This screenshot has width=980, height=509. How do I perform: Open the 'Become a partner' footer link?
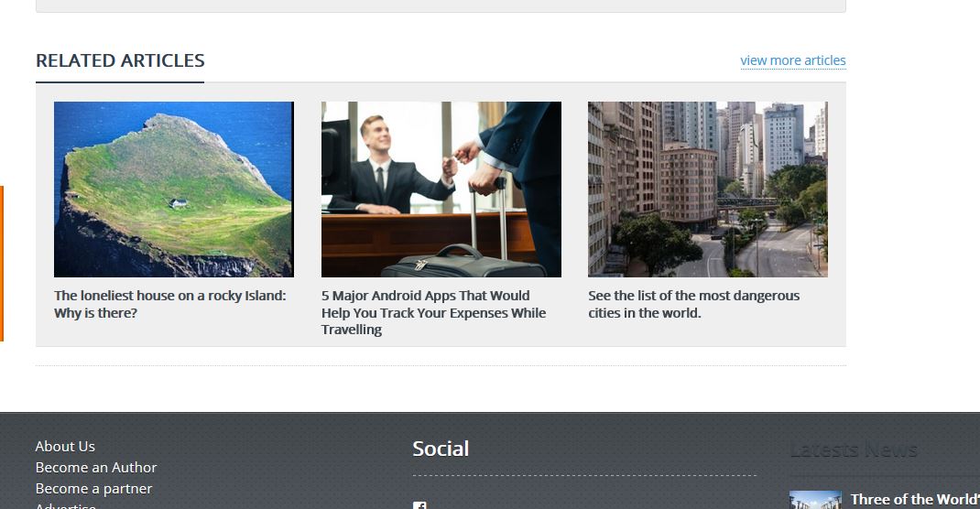pyautogui.click(x=93, y=488)
